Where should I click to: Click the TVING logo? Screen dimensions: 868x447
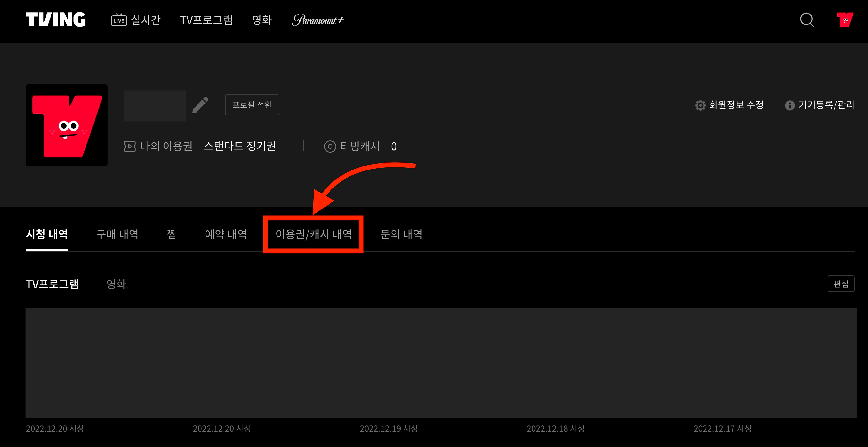click(x=55, y=20)
